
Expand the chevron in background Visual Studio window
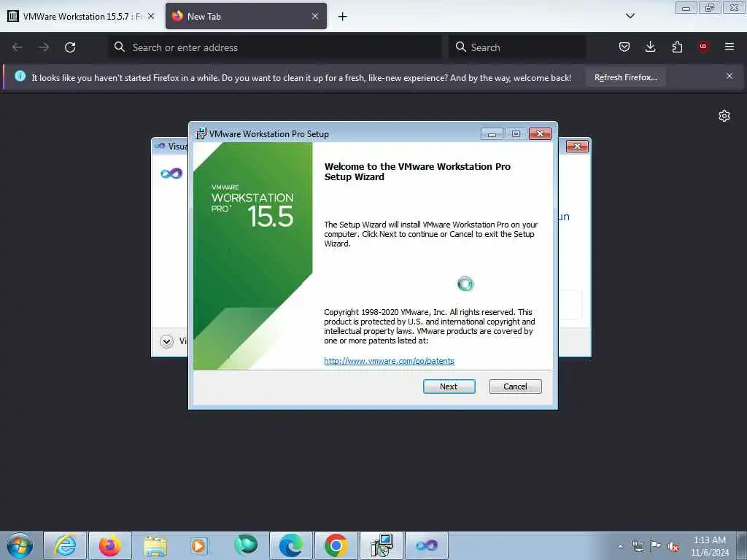tap(166, 341)
